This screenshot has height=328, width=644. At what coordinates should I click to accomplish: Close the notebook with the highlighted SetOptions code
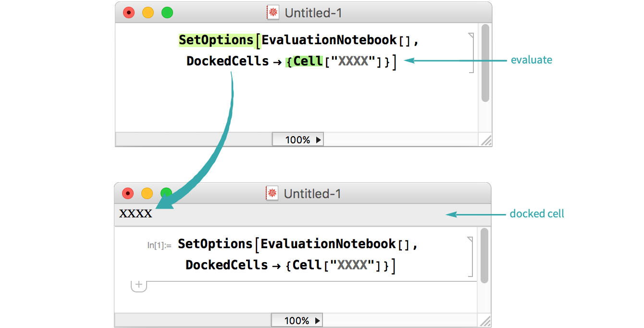click(129, 13)
